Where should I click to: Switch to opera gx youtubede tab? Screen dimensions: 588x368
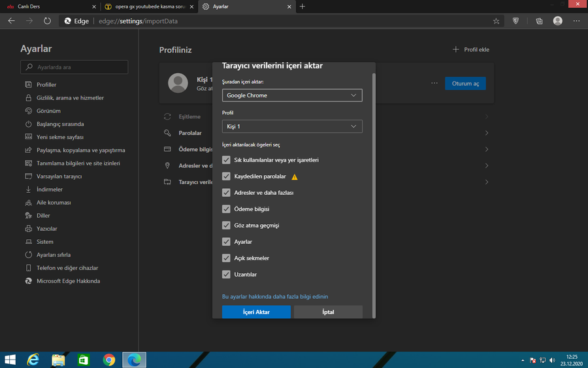pos(148,7)
